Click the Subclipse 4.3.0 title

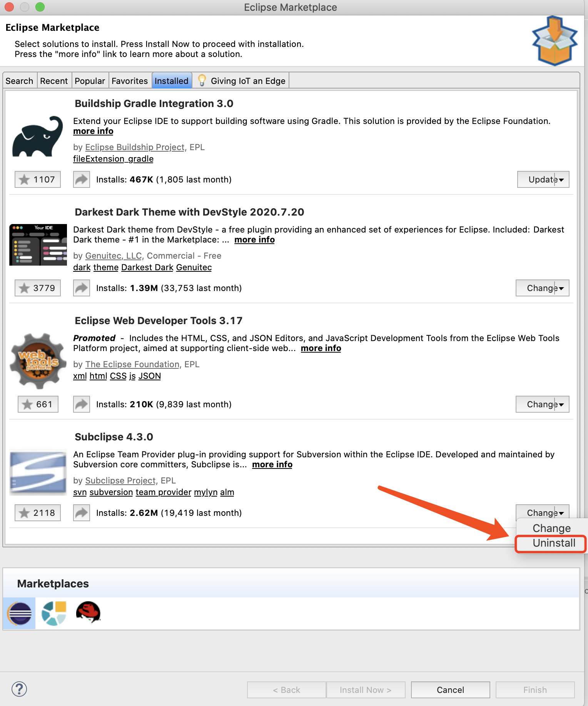(114, 437)
